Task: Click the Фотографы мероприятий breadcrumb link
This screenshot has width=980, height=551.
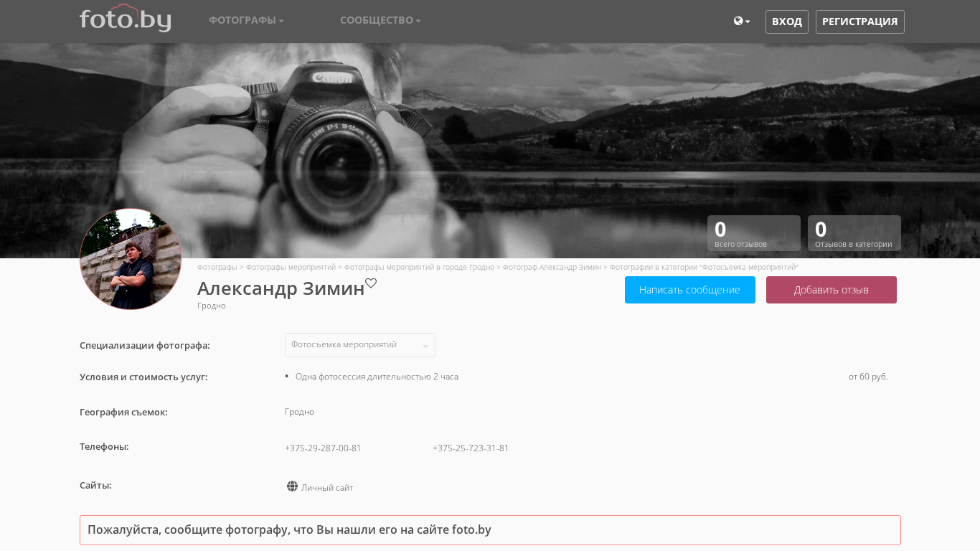Action: pos(291,267)
